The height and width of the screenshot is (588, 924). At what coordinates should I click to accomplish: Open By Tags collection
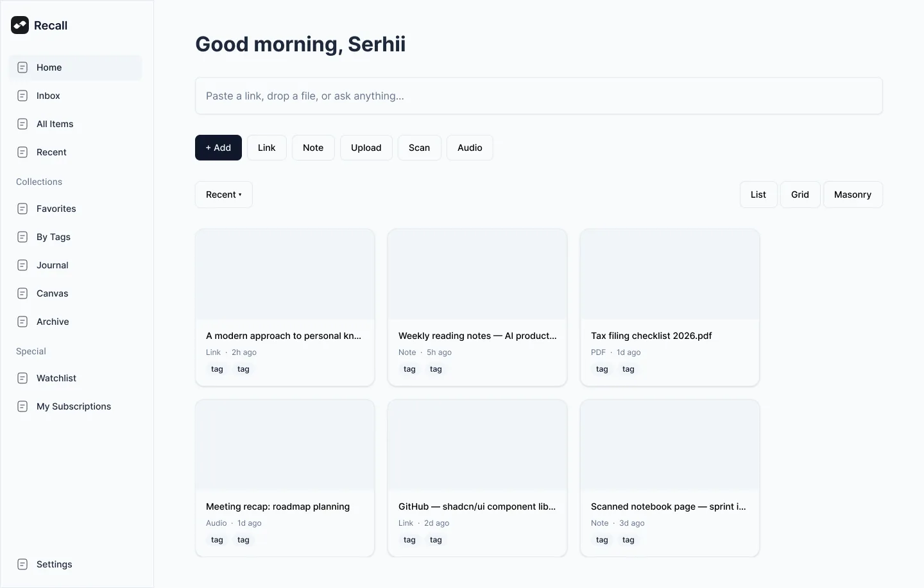75,237
